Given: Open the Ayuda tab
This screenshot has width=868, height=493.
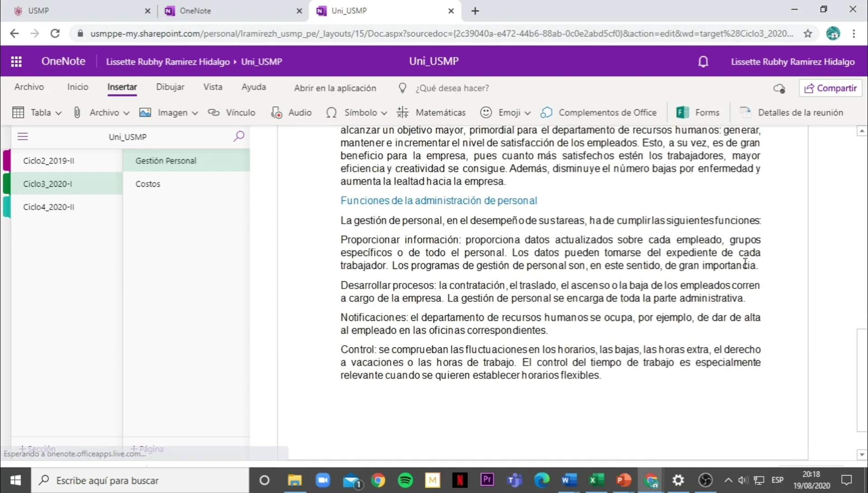Looking at the screenshot, I should point(254,87).
